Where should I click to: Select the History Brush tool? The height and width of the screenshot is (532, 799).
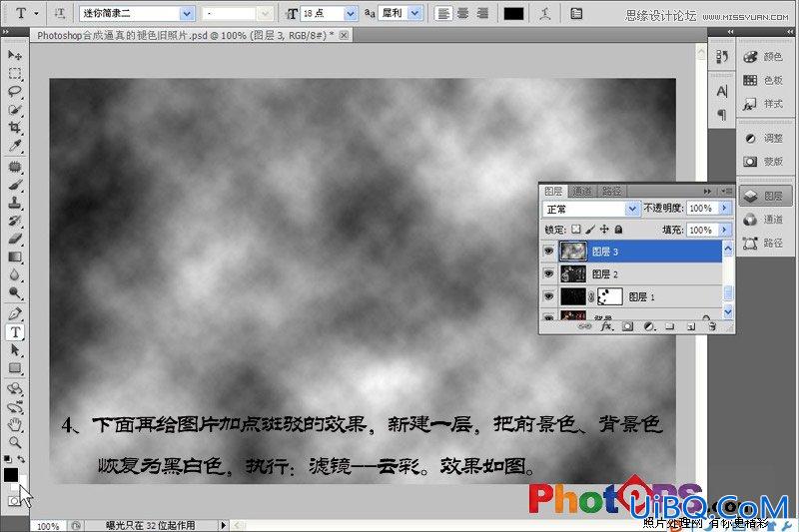(x=15, y=221)
